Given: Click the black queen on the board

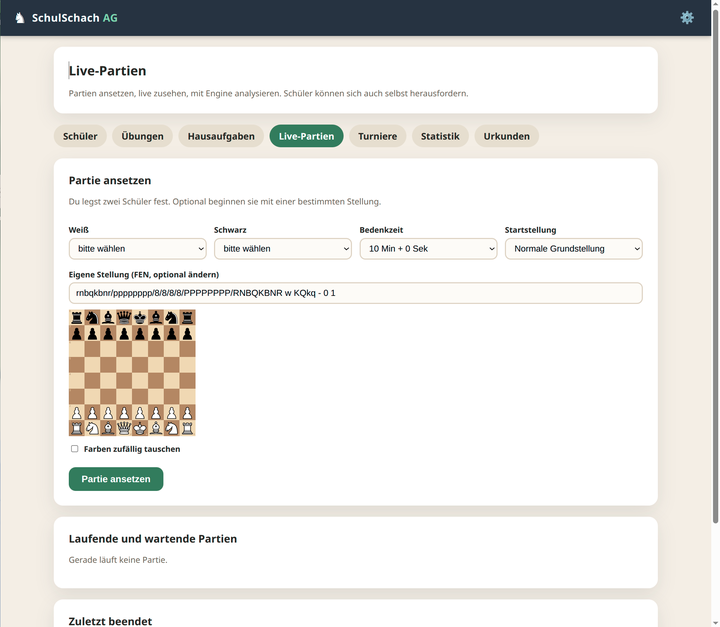Looking at the screenshot, I should 124,317.
